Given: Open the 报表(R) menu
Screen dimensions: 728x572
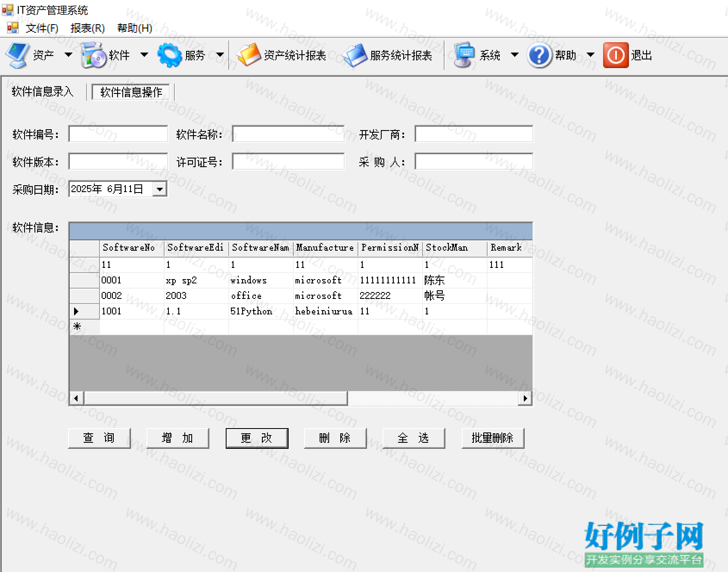Looking at the screenshot, I should pos(87,28).
